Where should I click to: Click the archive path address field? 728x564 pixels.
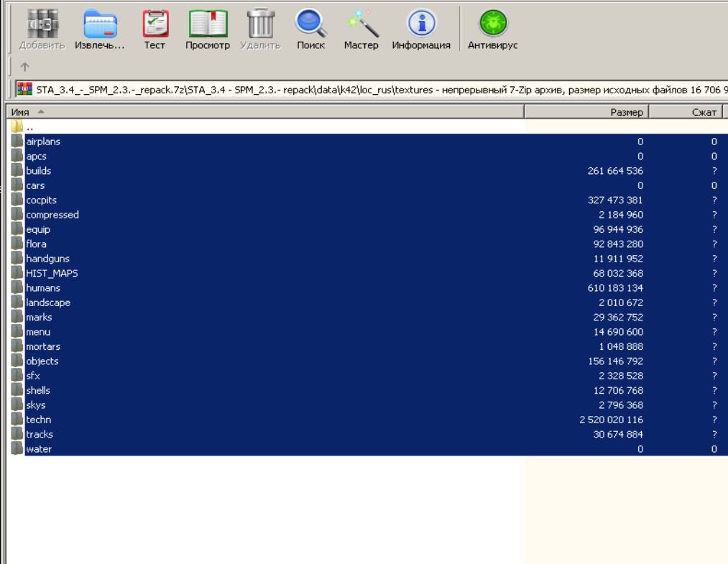coord(372,89)
